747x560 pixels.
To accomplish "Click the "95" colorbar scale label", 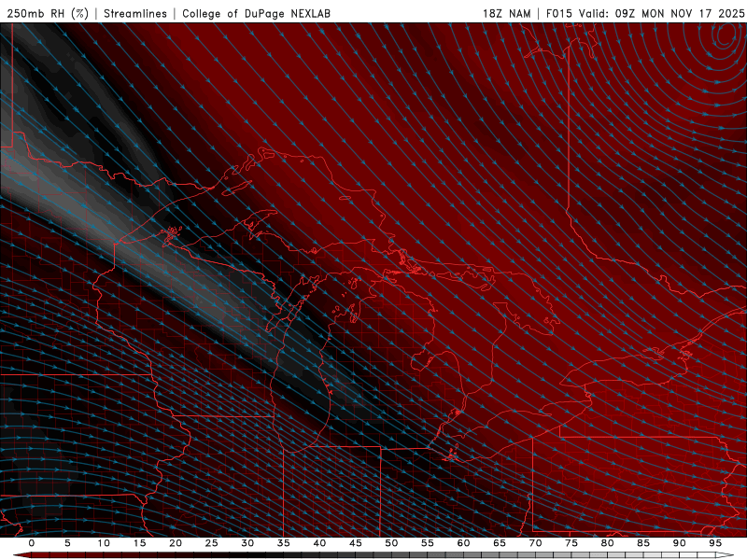I will coord(715,543).
